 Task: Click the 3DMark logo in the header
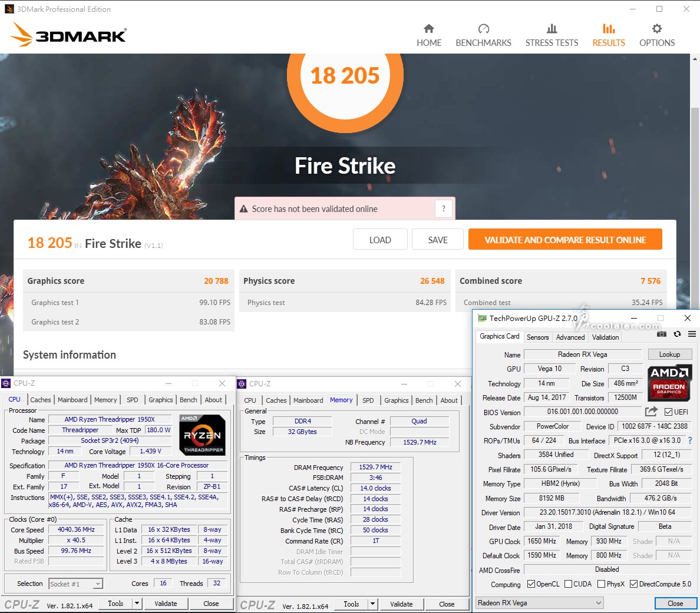tap(68, 34)
